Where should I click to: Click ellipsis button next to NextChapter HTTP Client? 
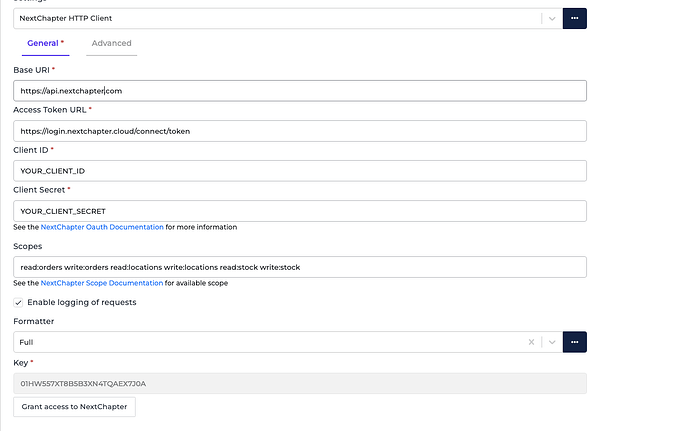click(x=575, y=18)
